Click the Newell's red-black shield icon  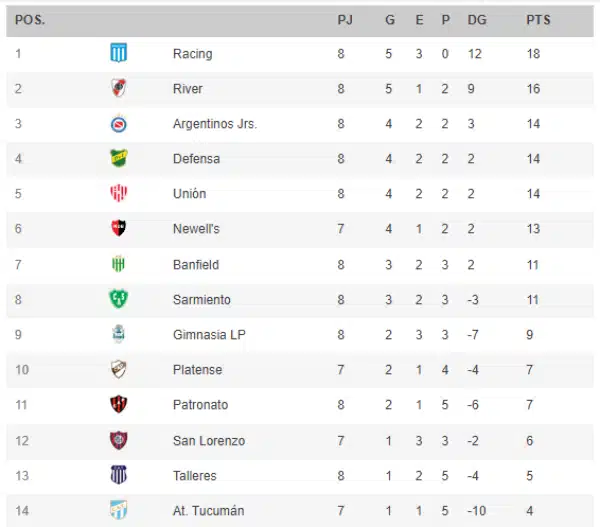(x=119, y=228)
